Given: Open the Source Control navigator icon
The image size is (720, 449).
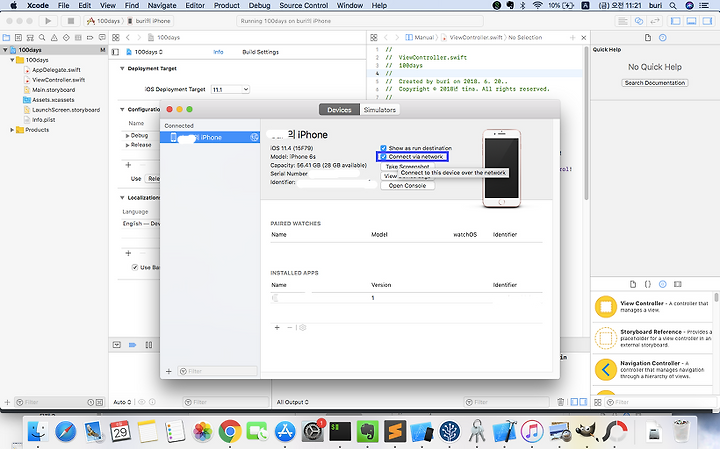Looking at the screenshot, I should (x=18, y=38).
